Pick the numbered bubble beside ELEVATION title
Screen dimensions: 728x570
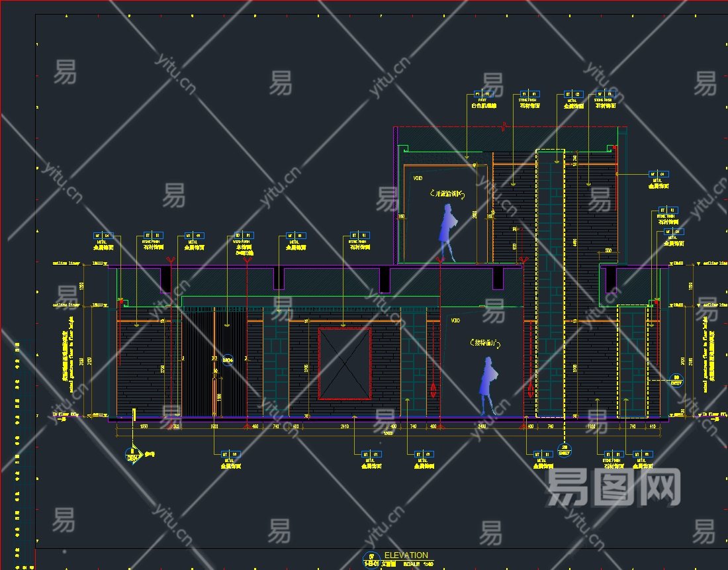[371, 560]
